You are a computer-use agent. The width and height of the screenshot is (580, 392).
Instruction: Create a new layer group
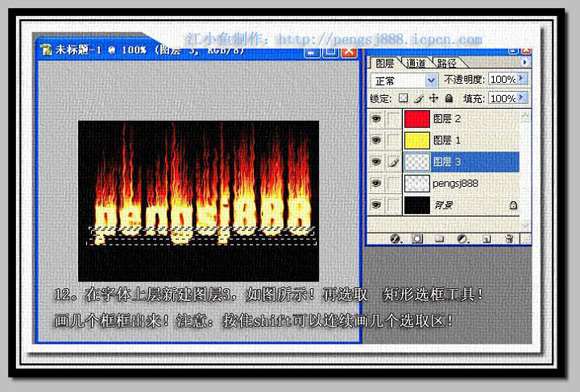pyautogui.click(x=439, y=239)
